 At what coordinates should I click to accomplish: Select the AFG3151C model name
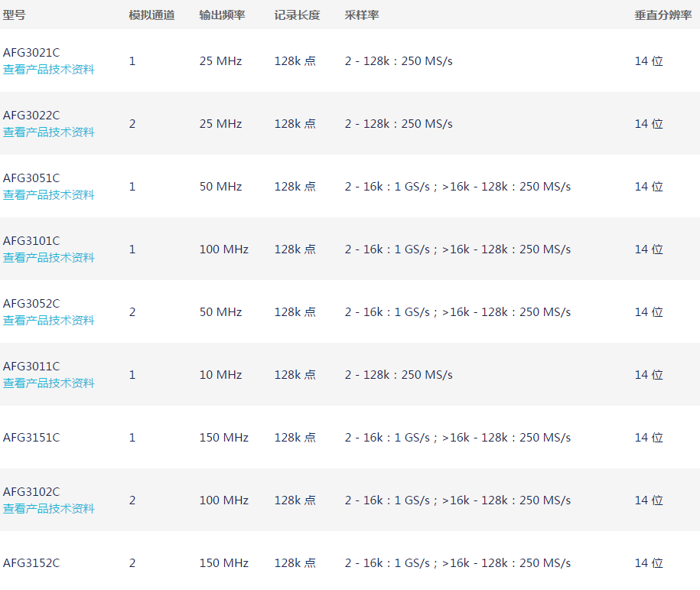click(31, 438)
